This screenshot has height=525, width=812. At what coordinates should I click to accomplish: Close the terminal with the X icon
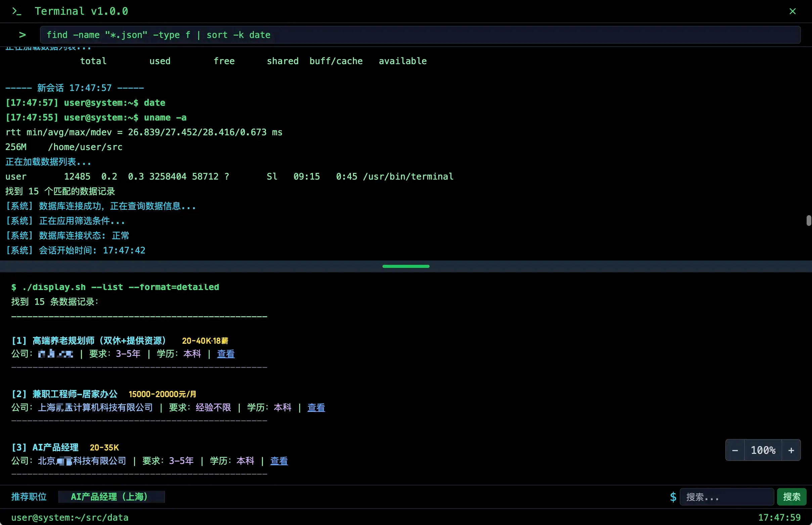pos(792,11)
